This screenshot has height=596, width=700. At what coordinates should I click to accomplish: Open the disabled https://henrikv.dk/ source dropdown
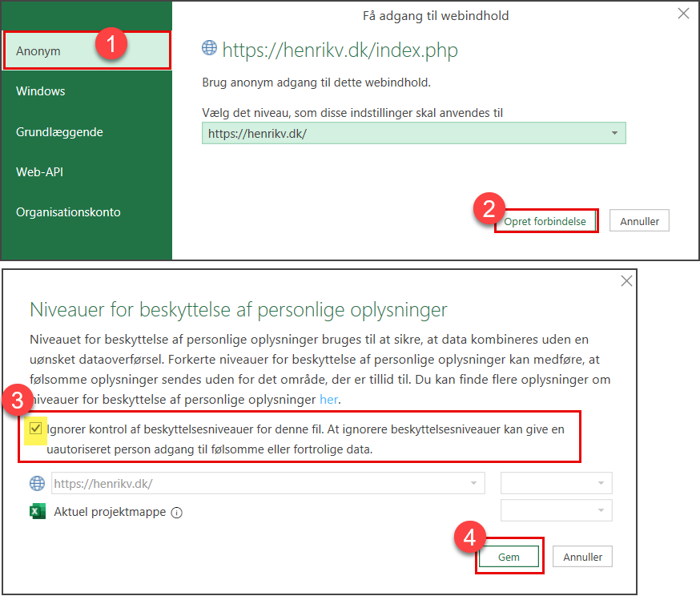click(268, 484)
